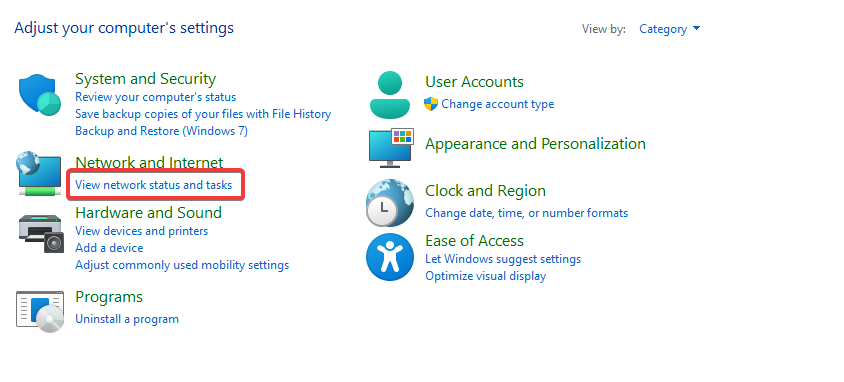Open View network status and tasks
The image size is (844, 382).
pos(153,185)
